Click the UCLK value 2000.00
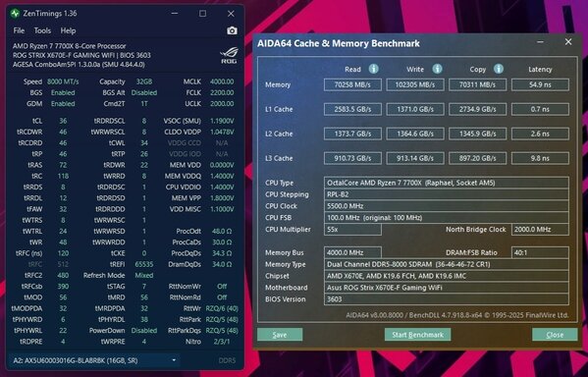588x377 pixels. (x=222, y=103)
